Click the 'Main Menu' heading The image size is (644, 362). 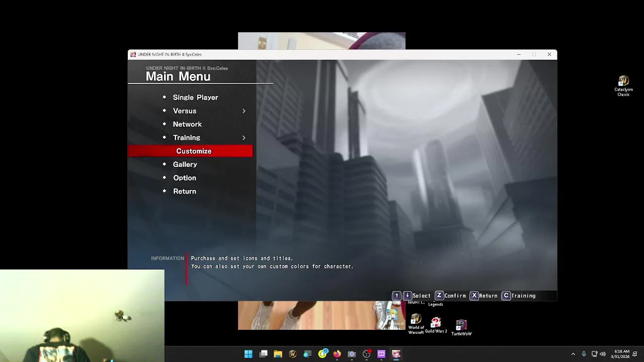click(x=178, y=76)
